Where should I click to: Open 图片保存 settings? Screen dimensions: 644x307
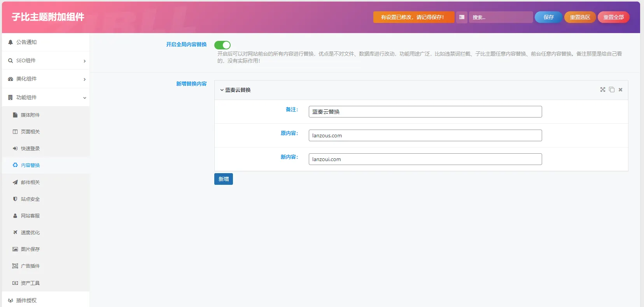(46, 249)
